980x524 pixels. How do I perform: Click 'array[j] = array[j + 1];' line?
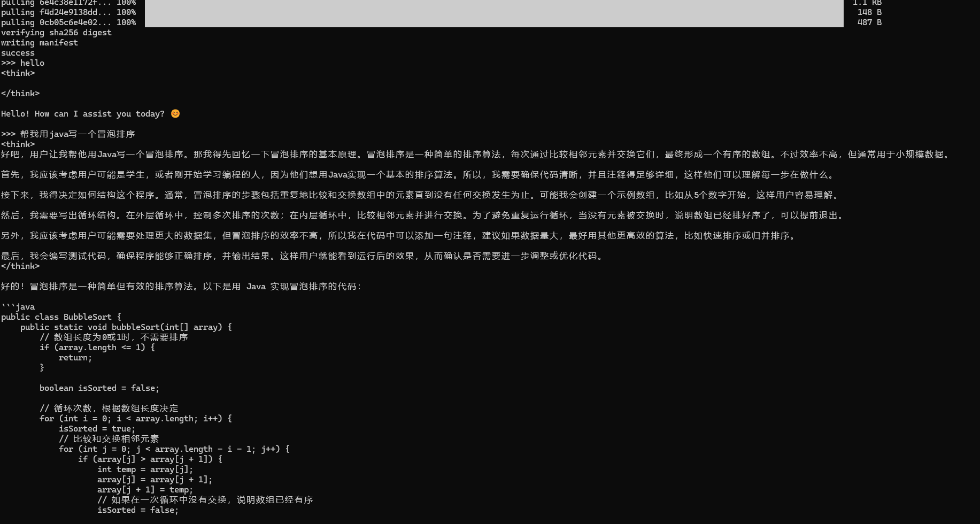pos(155,480)
